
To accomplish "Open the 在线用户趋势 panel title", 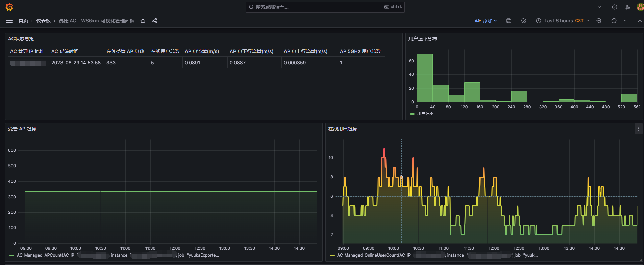I will 343,129.
